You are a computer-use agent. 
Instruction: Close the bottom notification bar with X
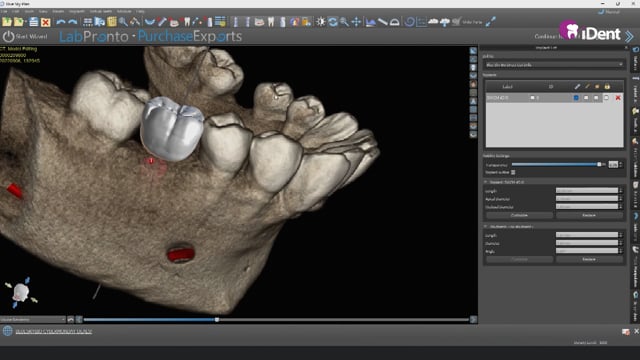[x=636, y=331]
